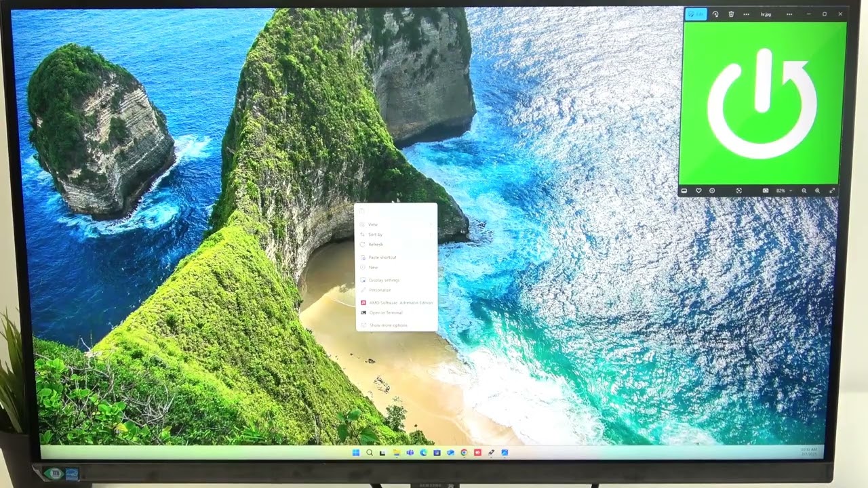Enter fullscreen in Photos viewer
This screenshot has height=488, width=868.
(832, 191)
